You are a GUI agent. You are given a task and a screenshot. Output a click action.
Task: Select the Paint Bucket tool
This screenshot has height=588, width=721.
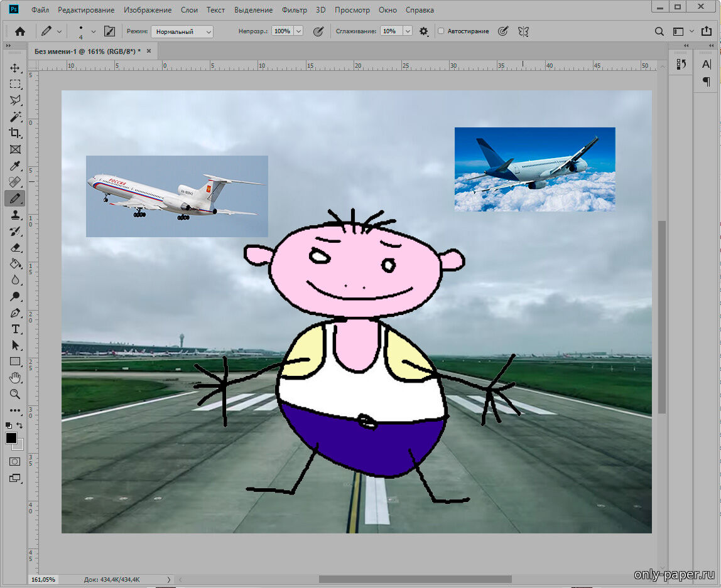(x=15, y=264)
